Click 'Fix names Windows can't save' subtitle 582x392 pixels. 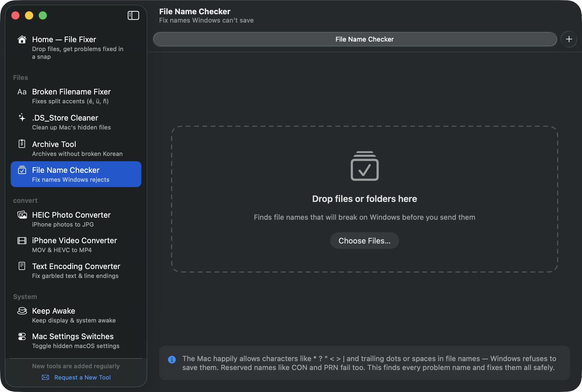pos(206,20)
